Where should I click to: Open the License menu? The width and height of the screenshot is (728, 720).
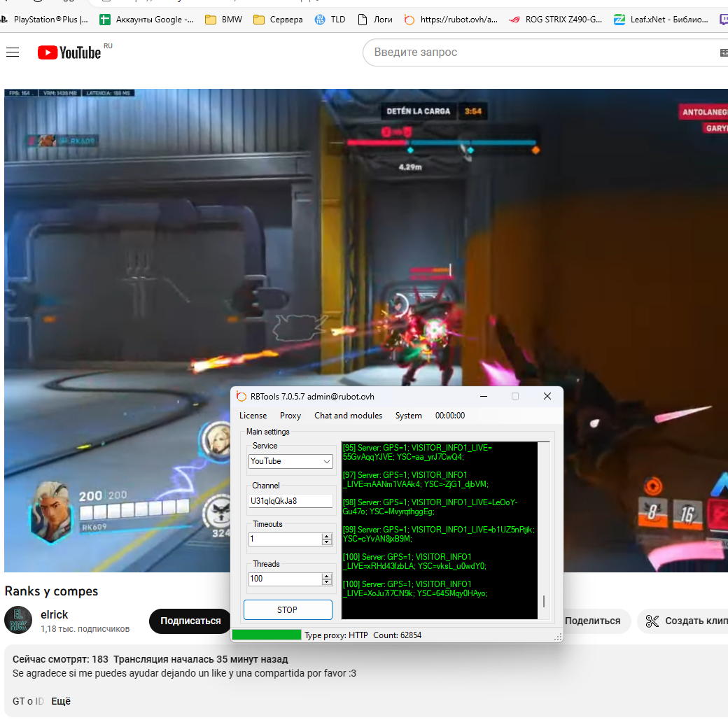coord(253,416)
